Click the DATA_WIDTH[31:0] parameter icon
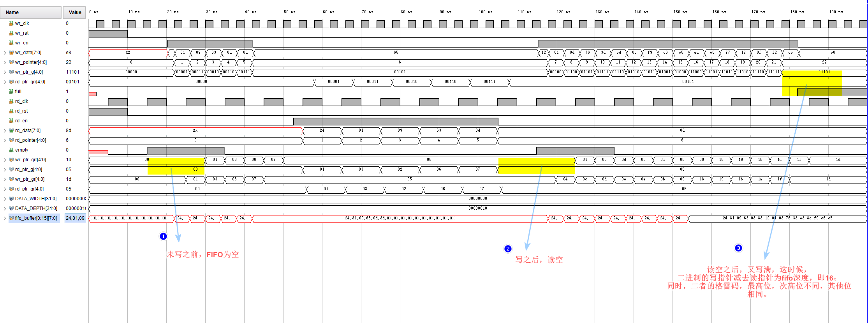The image size is (868, 323). pyautogui.click(x=11, y=199)
